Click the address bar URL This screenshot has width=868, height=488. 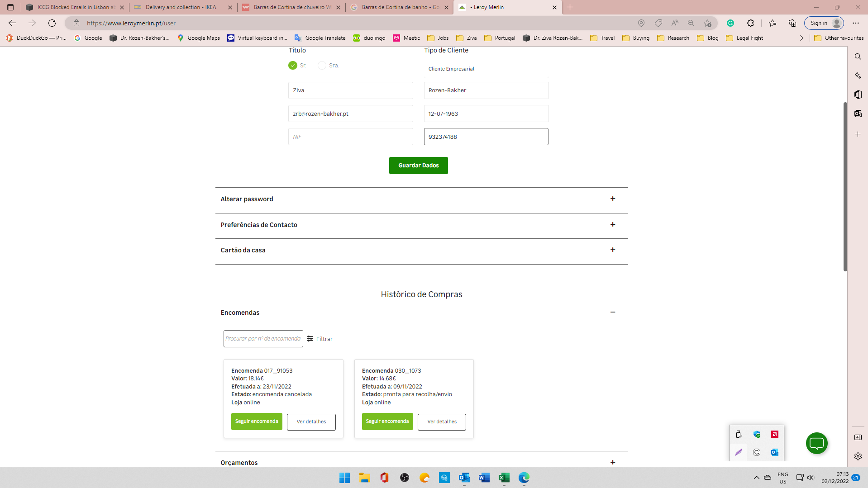pyautogui.click(x=131, y=23)
